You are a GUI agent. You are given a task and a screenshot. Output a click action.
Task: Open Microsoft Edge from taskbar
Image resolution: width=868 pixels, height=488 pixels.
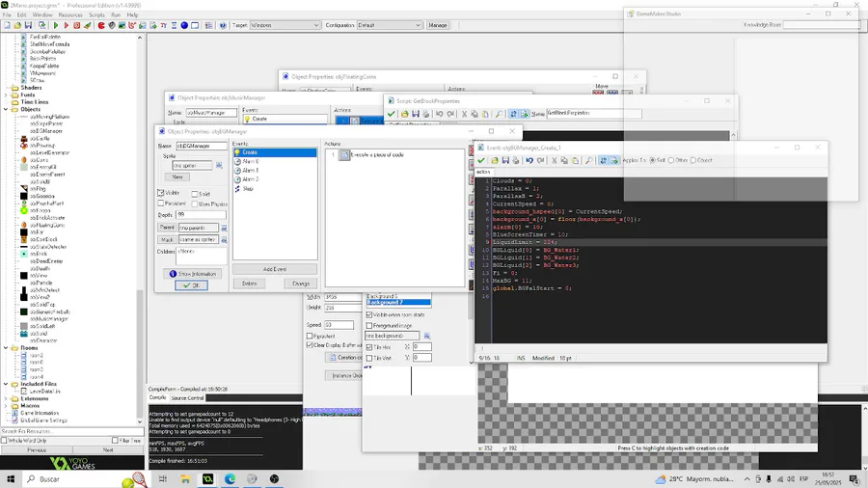pyautogui.click(x=230, y=478)
